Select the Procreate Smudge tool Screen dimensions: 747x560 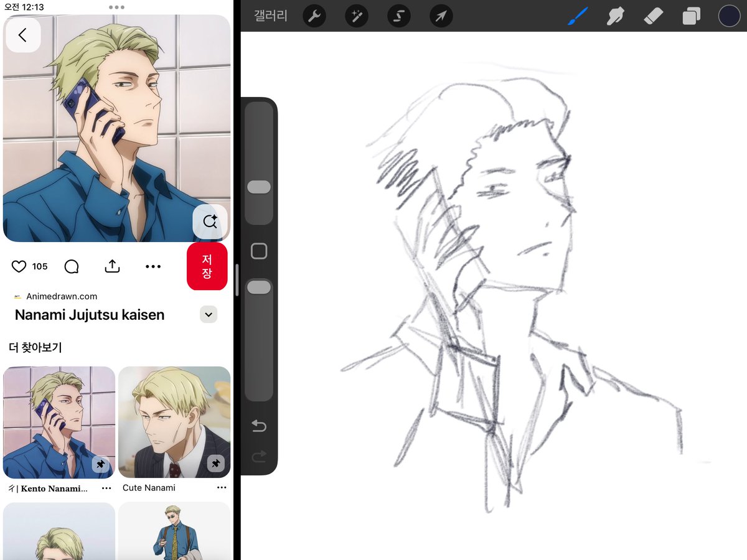pyautogui.click(x=616, y=16)
